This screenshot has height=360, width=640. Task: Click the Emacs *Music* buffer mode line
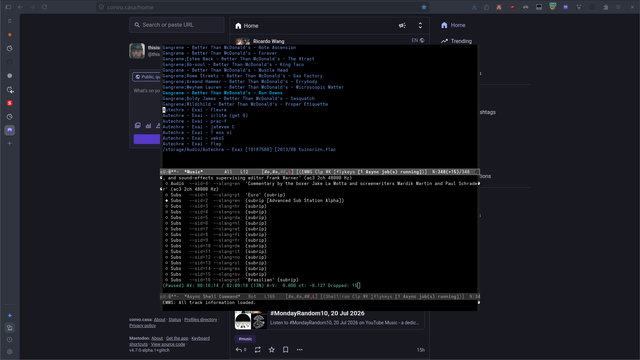coord(320,172)
